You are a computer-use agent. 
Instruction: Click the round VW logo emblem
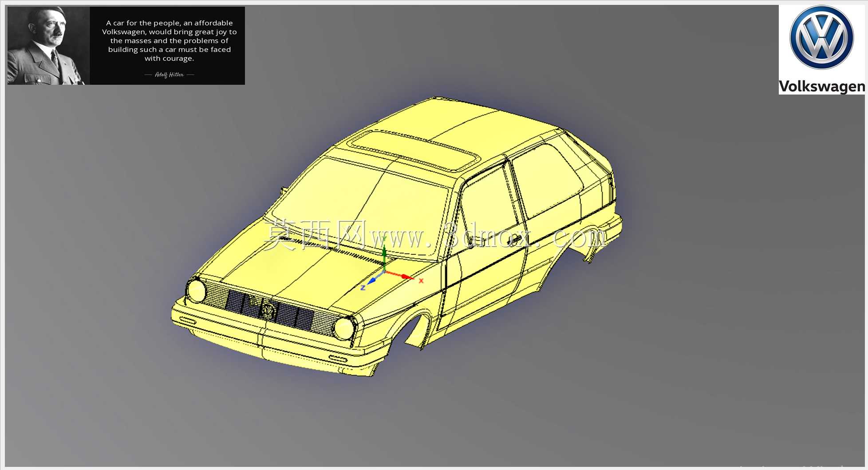click(x=821, y=37)
